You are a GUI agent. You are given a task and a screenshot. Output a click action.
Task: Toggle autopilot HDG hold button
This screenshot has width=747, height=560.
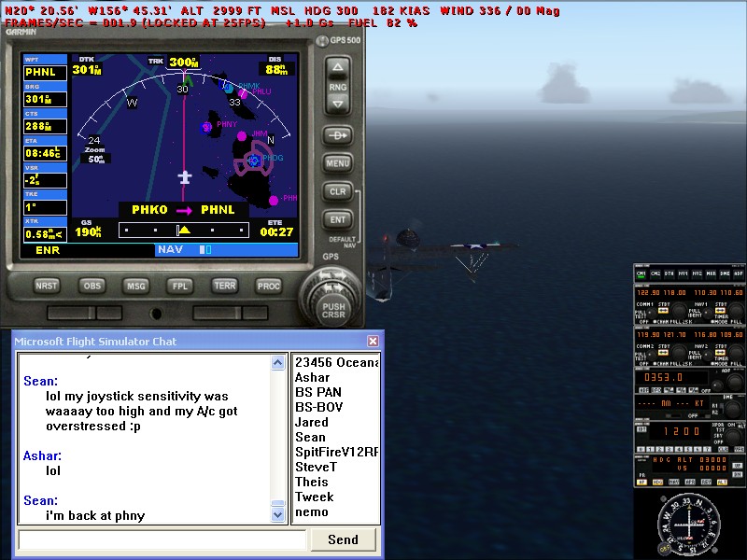[658, 483]
